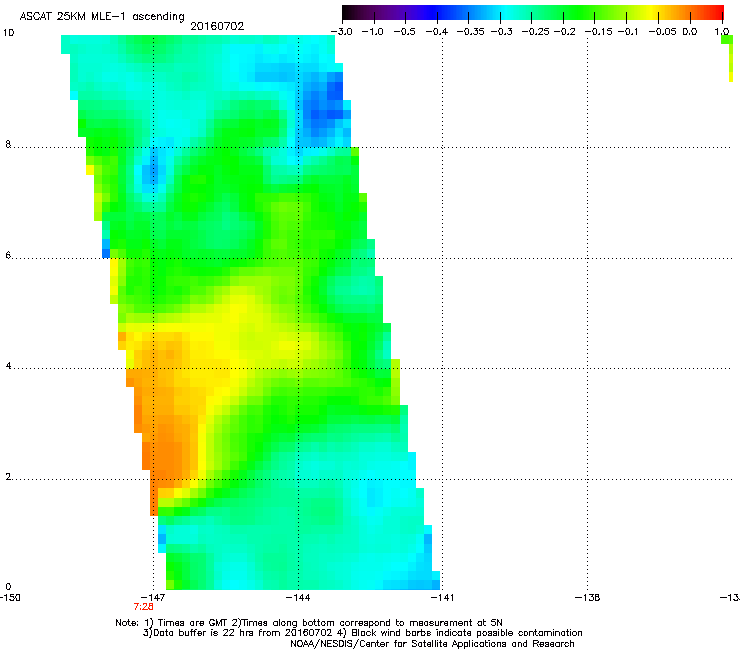Select the latitude 6 axis label
Image resolution: width=740 pixels, height=650 pixels.
coord(8,255)
